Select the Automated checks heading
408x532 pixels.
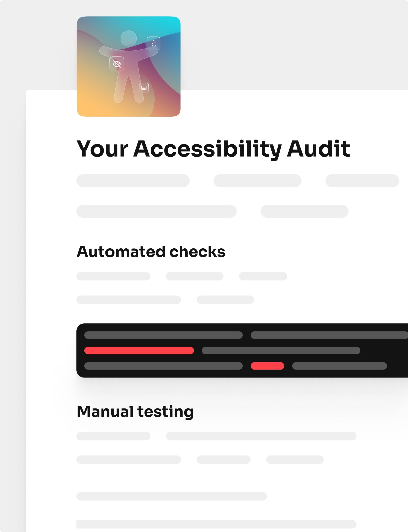151,252
